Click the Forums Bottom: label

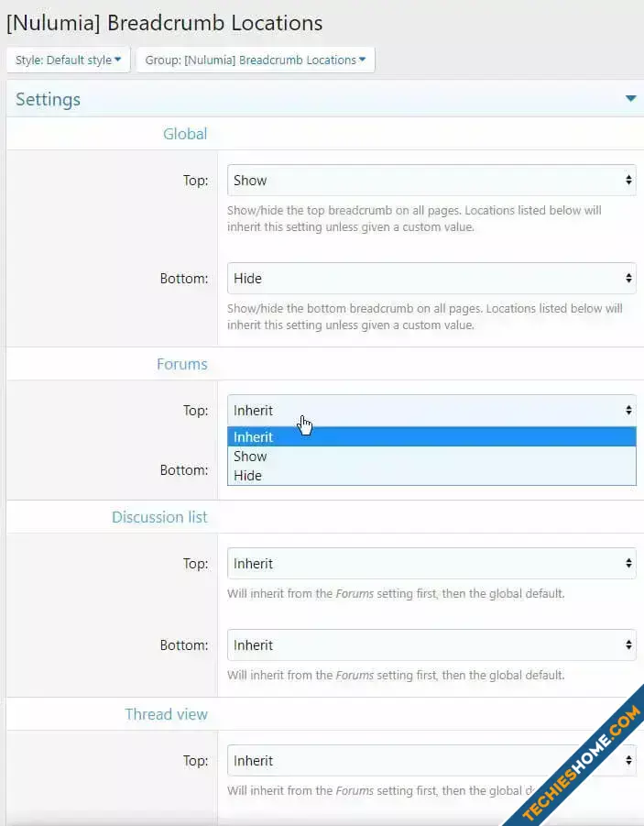click(184, 470)
